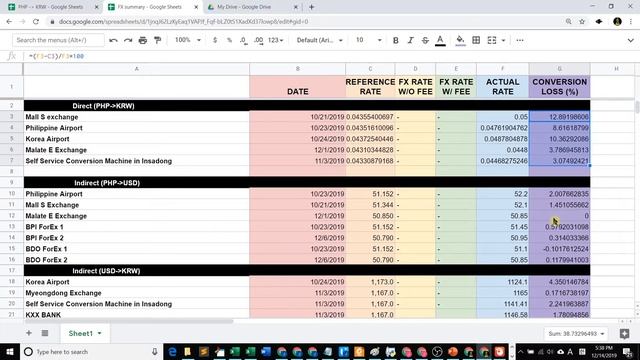Open the fill color picker
640x360 pixels.
(x=460, y=40)
